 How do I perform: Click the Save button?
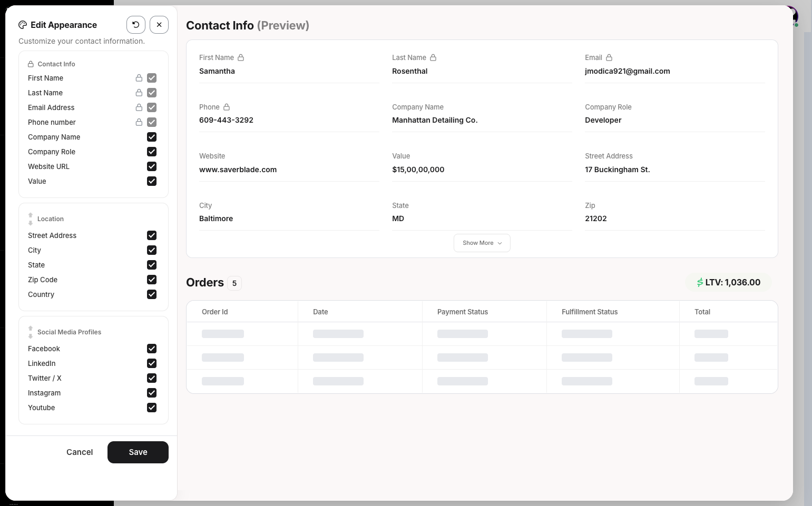tap(138, 452)
